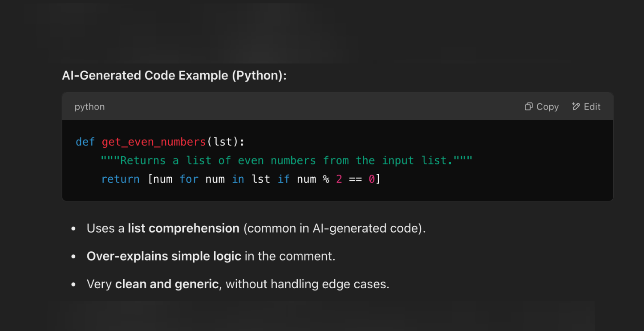644x331 pixels.
Task: Click the == operator in code
Action: tap(355, 179)
